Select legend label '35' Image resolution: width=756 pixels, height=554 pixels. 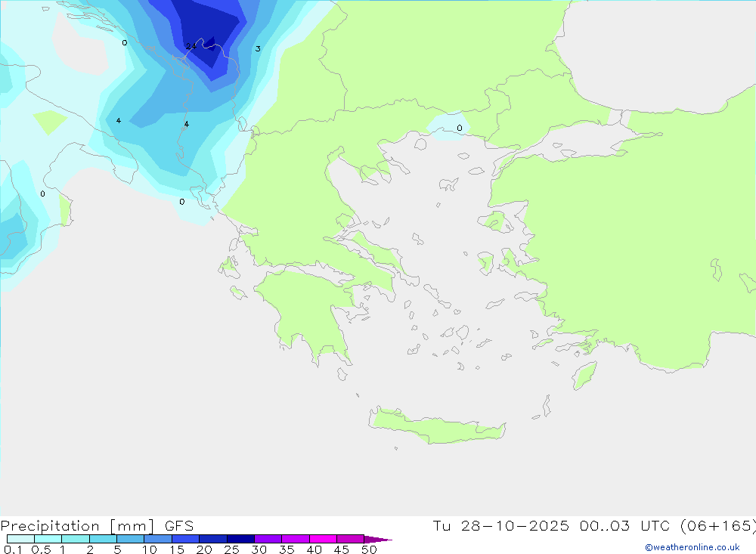pyautogui.click(x=287, y=549)
